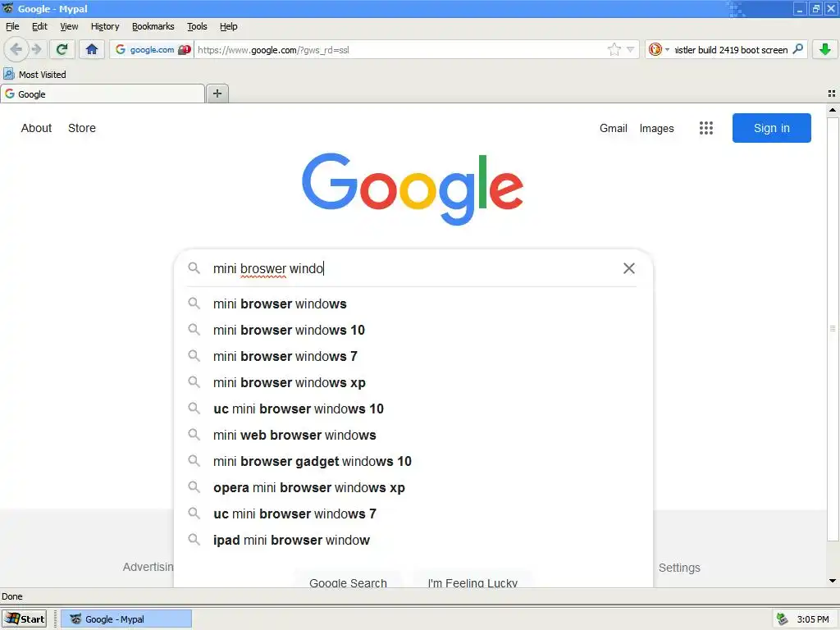
Task: Select suggestion 'opera mini browser windows xp'
Action: pyautogui.click(x=413, y=487)
